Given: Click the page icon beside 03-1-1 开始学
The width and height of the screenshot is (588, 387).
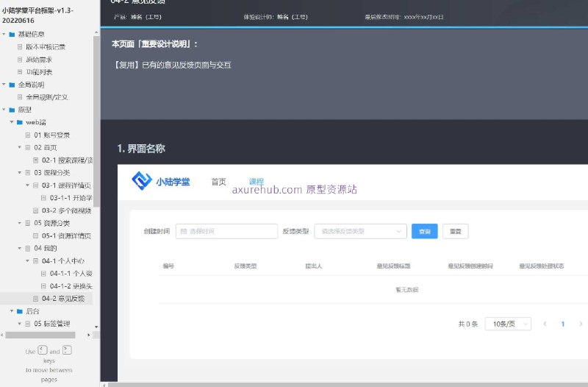Looking at the screenshot, I should click(43, 198).
